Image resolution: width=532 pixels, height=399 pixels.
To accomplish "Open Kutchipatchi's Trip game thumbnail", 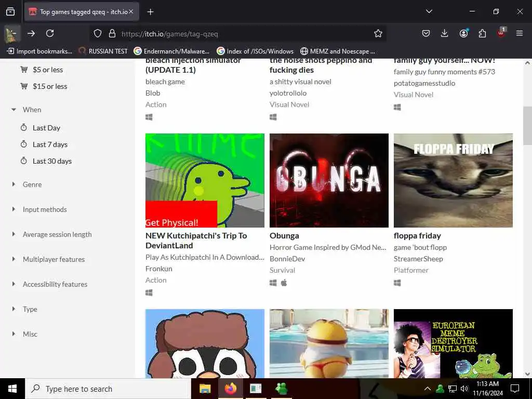I will pos(205,180).
